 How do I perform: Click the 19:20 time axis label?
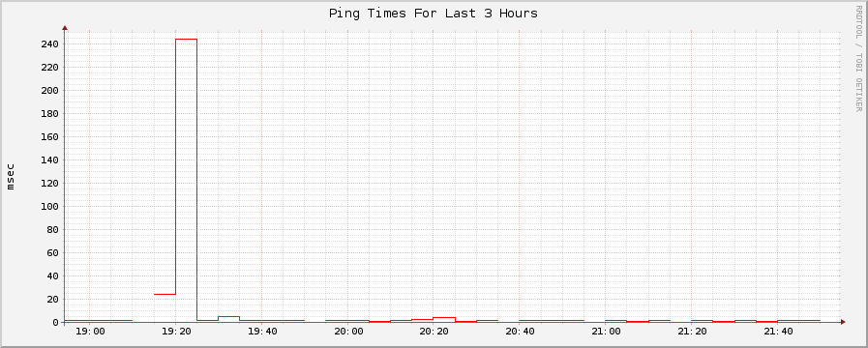(175, 332)
